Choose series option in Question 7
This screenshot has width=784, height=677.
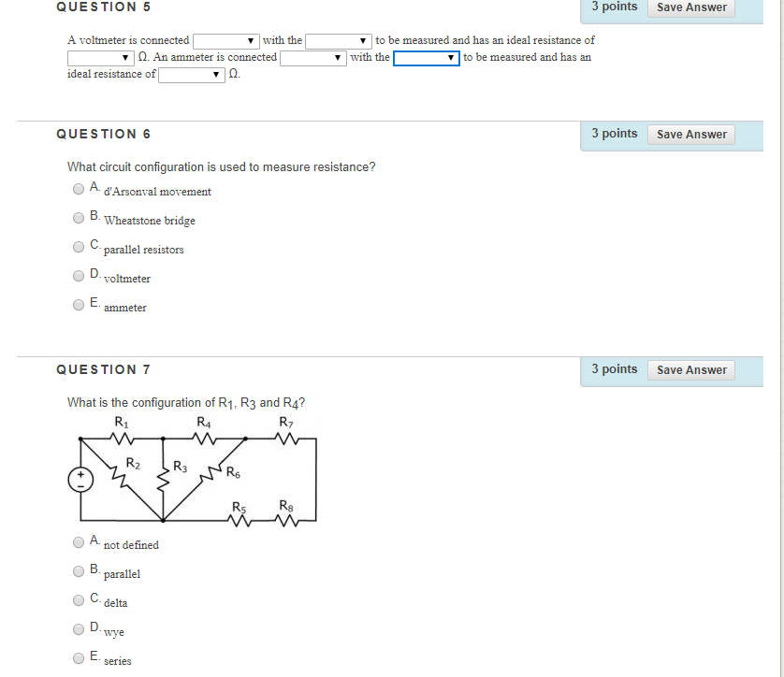(79, 657)
